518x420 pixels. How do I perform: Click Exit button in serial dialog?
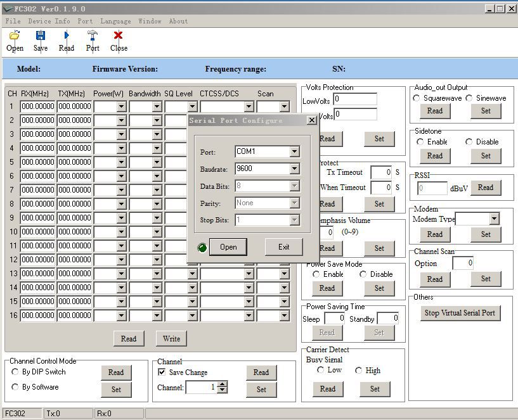[x=284, y=247]
